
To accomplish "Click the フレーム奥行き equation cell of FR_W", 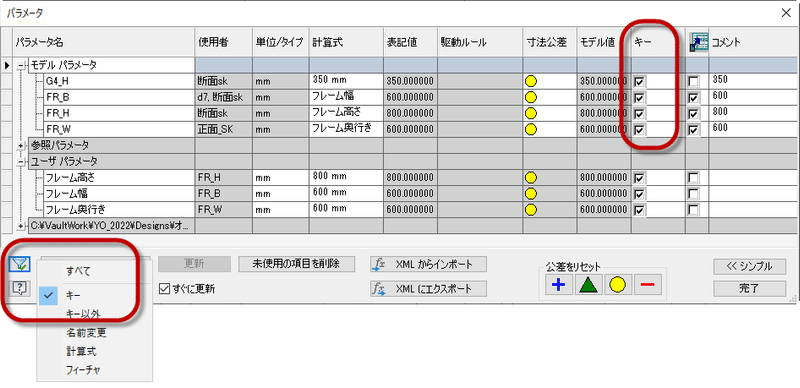I will coord(346,130).
